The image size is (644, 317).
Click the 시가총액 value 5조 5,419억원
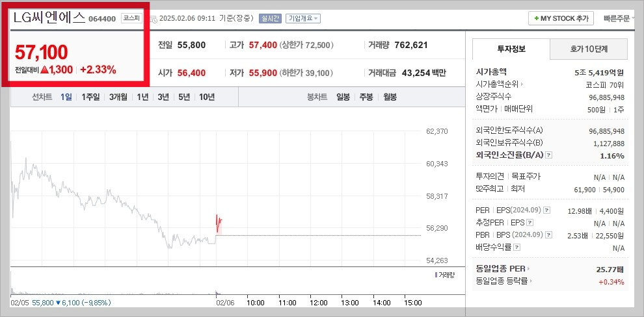click(599, 73)
